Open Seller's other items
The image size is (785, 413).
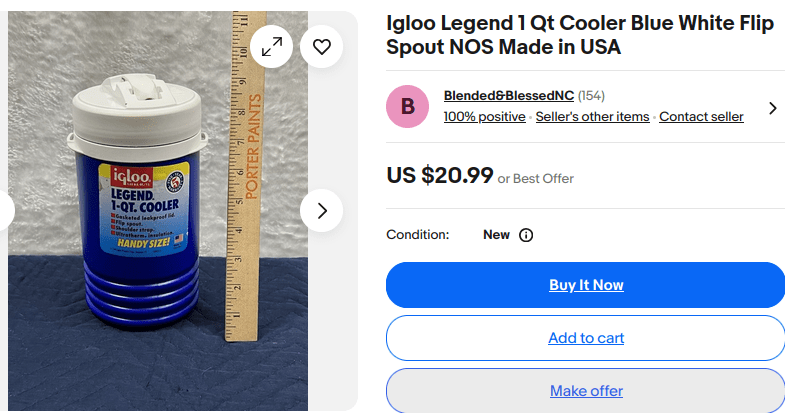coord(592,117)
